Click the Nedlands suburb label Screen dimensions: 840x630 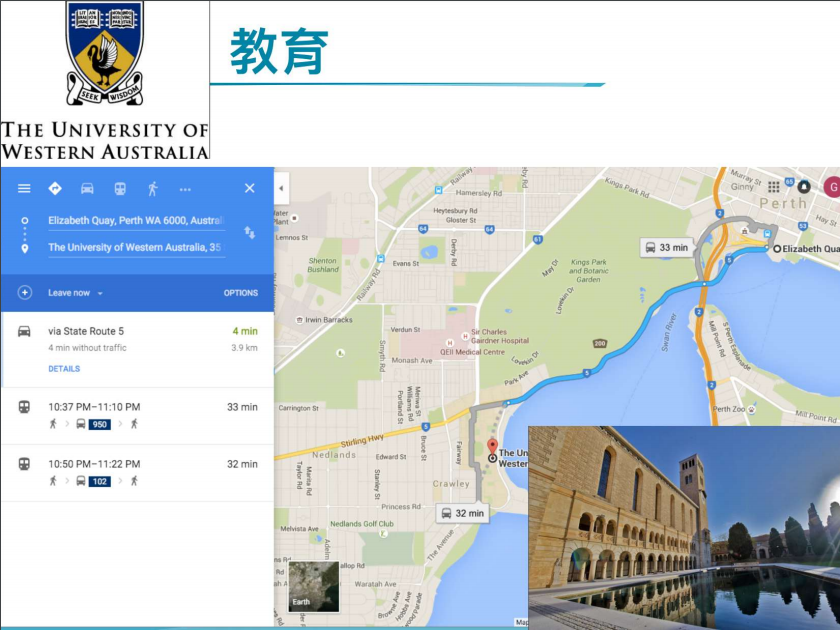coord(334,455)
